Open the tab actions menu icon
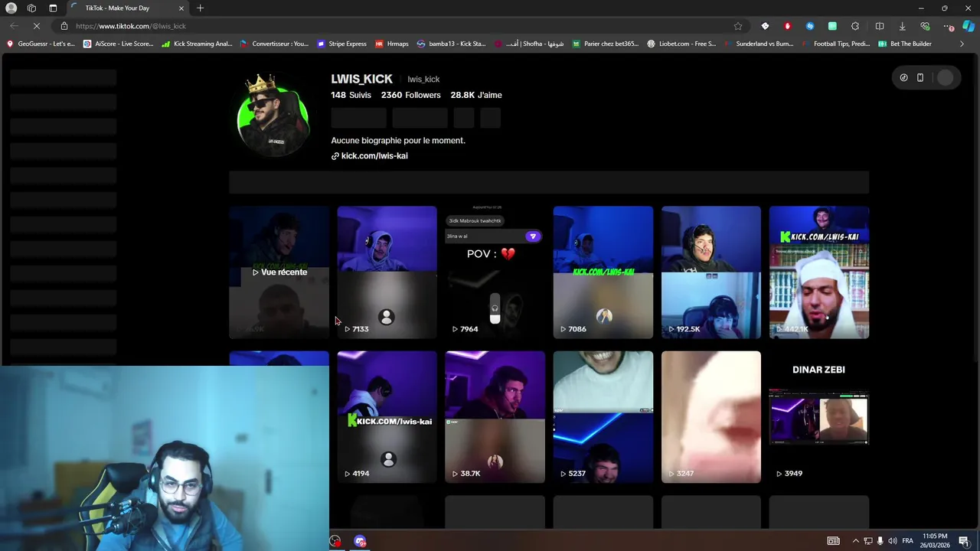This screenshot has width=980, height=551. point(53,8)
